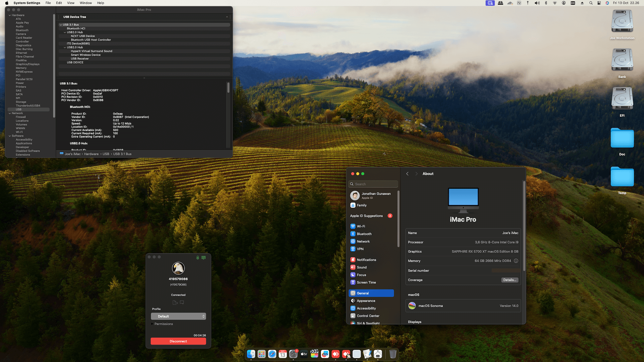Select Thunderbolt/USB4 in Hardware list
Viewport: 644px width, 362px height.
[28, 106]
